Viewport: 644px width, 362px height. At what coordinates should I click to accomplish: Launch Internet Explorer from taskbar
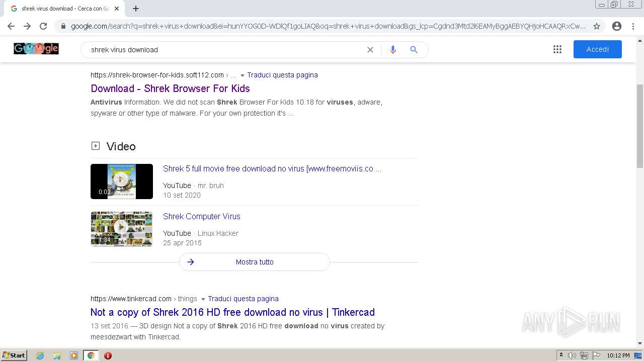[x=40, y=355]
